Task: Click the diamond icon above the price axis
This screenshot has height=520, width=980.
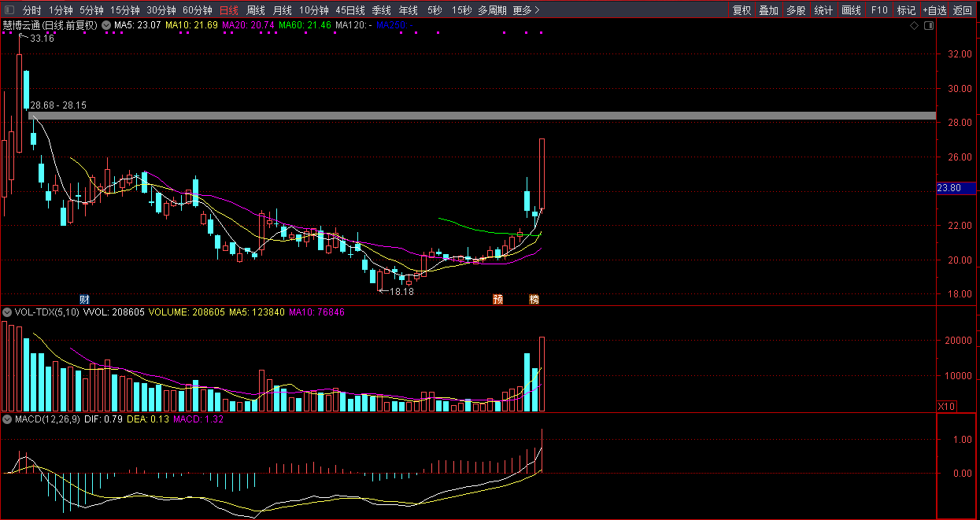Action: 914,26
